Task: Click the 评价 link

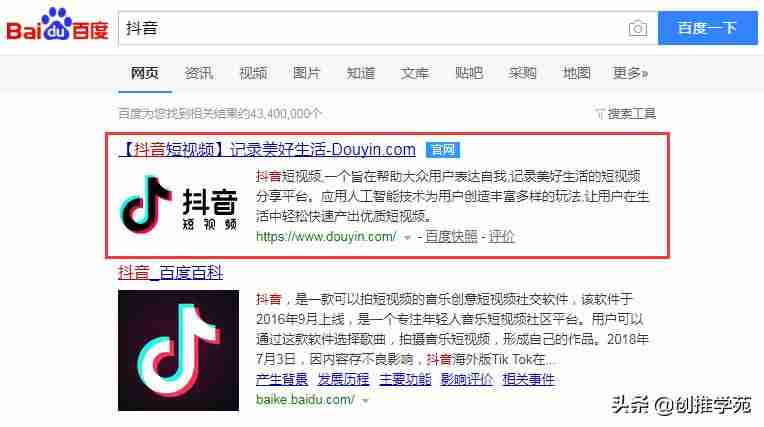Action: coord(501,237)
